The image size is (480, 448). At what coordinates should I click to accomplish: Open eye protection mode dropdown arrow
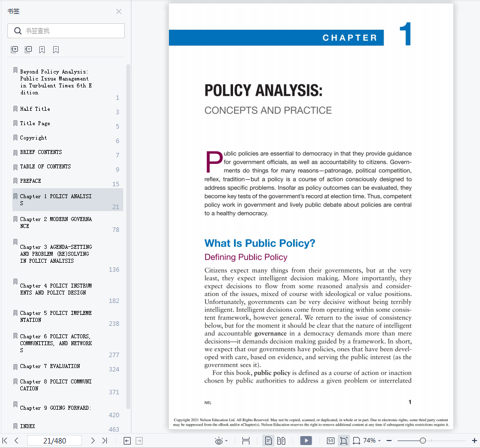click(227, 441)
